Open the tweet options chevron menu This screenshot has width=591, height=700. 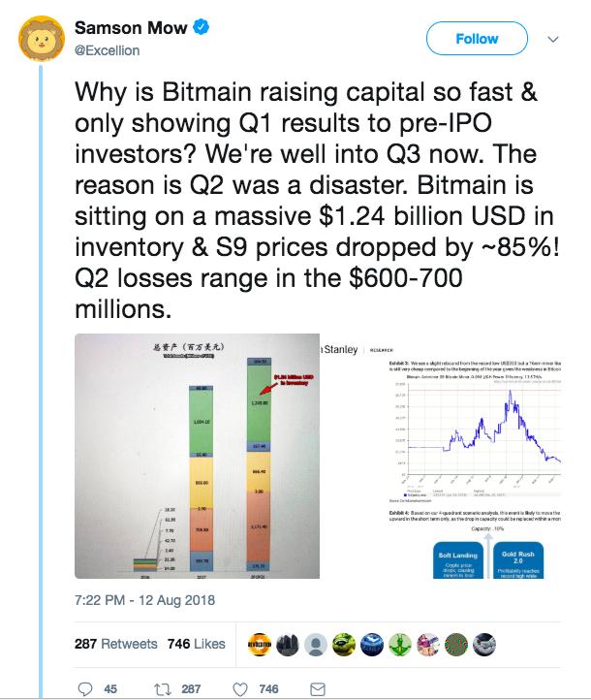point(553,40)
